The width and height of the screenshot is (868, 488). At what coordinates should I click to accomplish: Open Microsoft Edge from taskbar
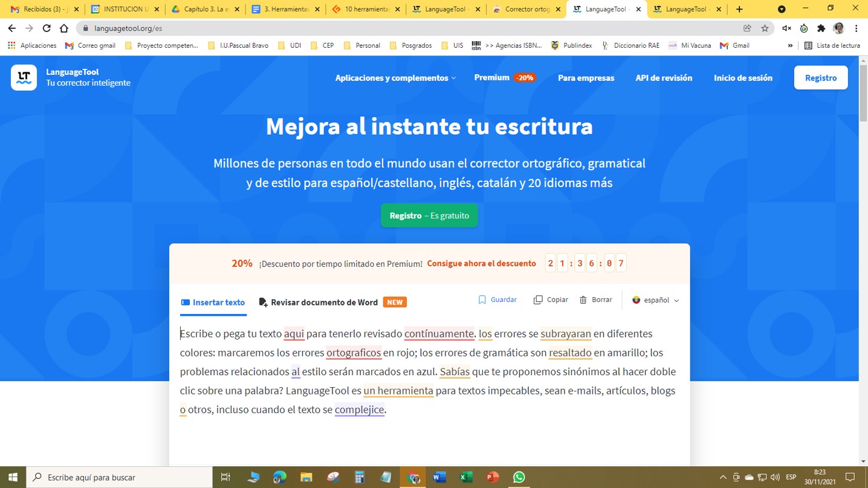[279, 477]
